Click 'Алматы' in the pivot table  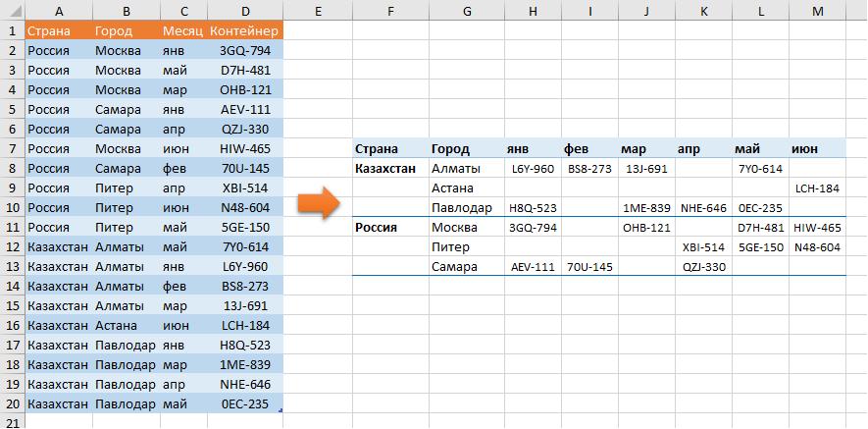coord(456,169)
